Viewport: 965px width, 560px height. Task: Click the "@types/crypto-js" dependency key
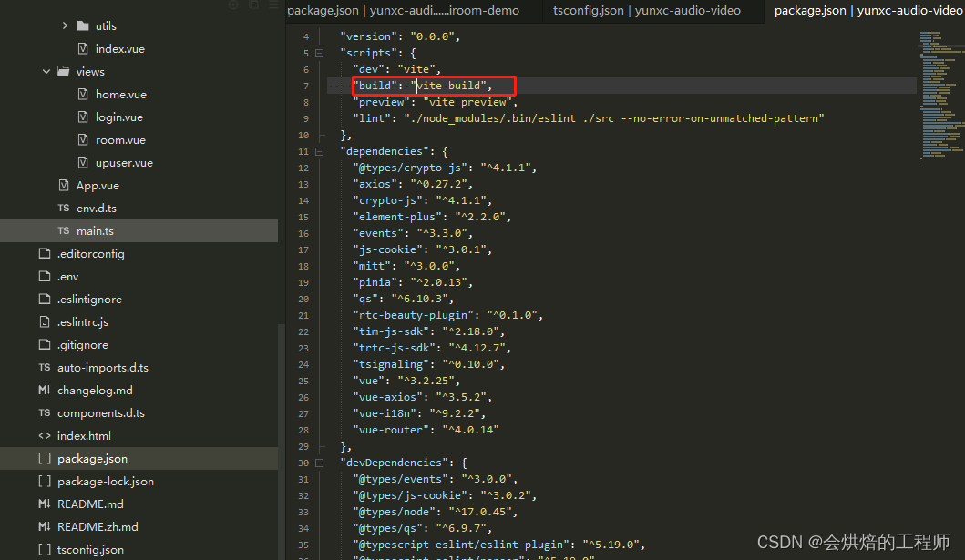(x=410, y=168)
